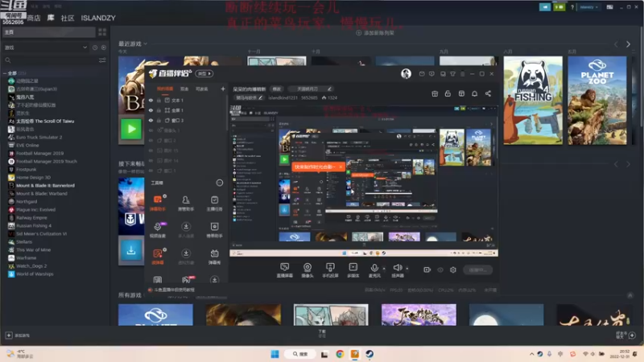Open 视频连麦 tool in the toolbox
Image resolution: width=644 pixels, height=362 pixels.
(x=158, y=230)
